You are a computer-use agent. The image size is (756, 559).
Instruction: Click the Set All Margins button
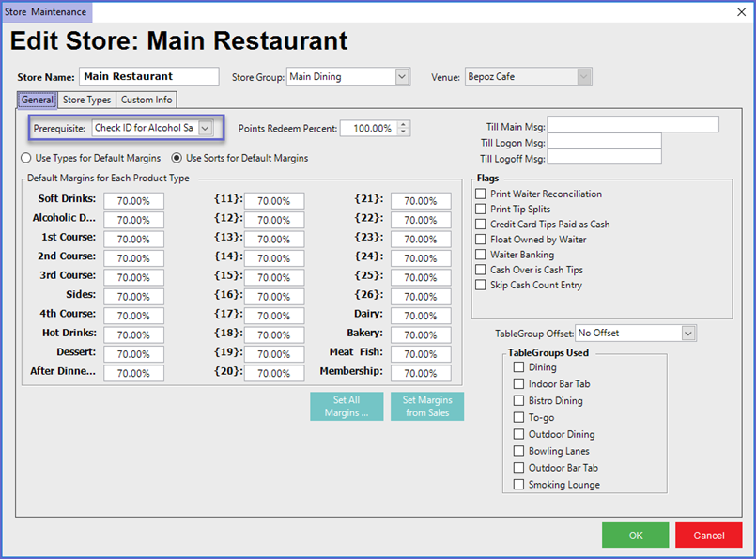pos(347,407)
